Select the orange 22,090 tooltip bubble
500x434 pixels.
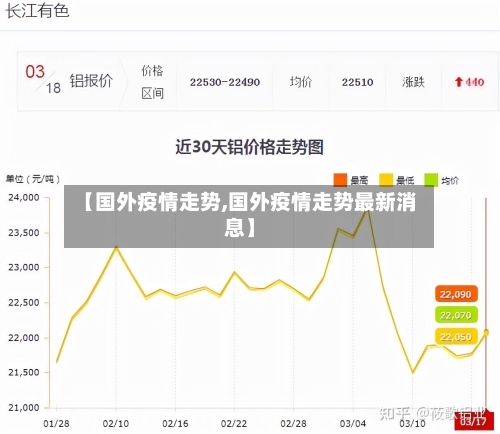(456, 294)
